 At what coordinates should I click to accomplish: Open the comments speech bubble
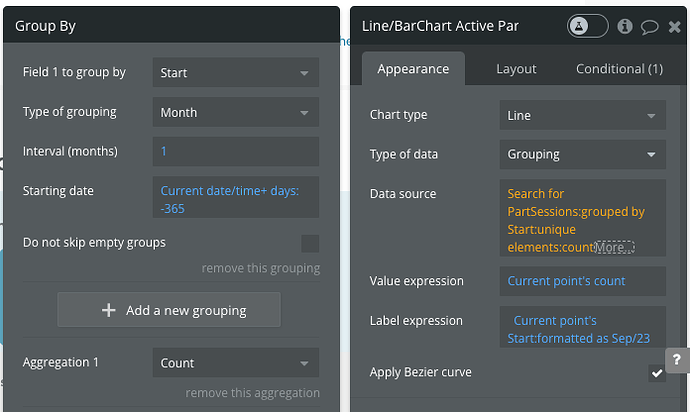[649, 26]
